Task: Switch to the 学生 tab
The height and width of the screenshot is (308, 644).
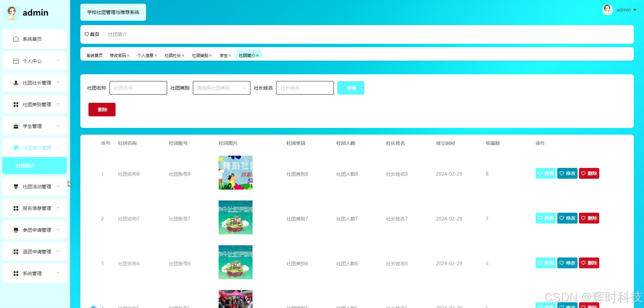Action: click(223, 56)
